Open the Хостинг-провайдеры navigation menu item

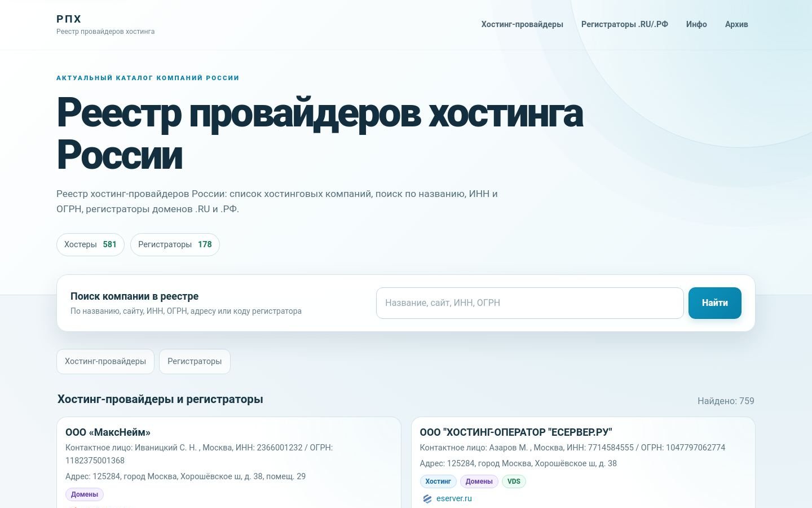coord(522,24)
